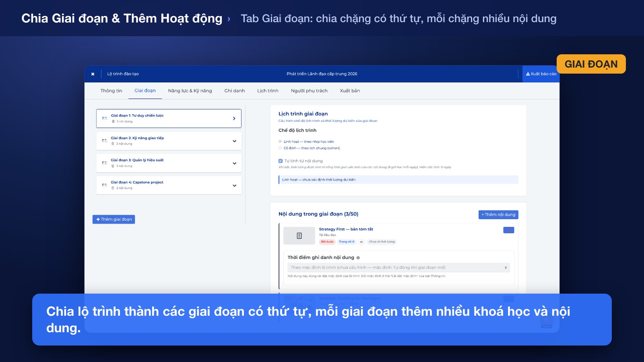Click the right chevron on Giai đoạn 1

(x=234, y=118)
